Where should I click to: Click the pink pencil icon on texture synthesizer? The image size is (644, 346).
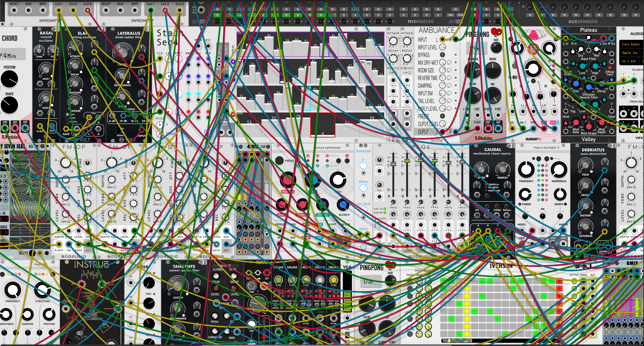(x=347, y=156)
